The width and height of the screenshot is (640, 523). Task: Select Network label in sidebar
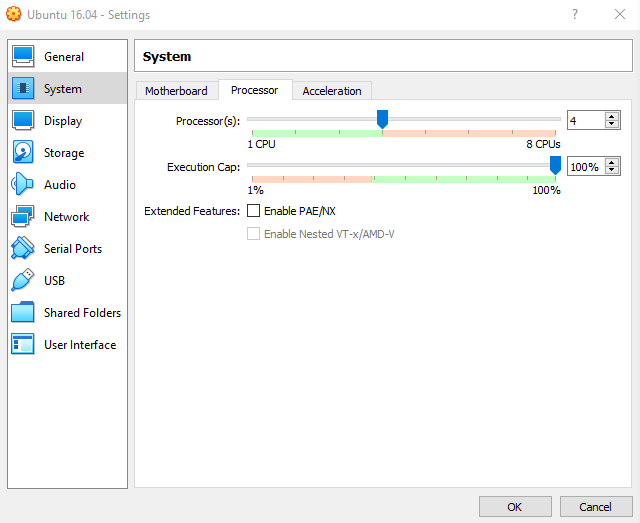pyautogui.click(x=67, y=217)
